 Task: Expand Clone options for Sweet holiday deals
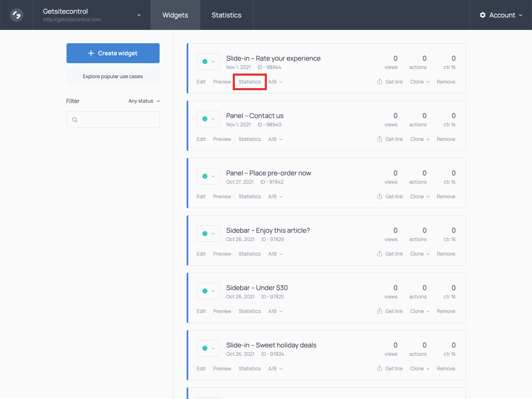click(420, 369)
